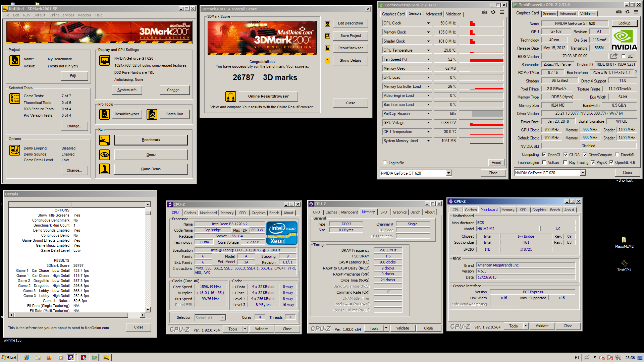Click the BIOS export share icon in GPU-Z
Image resolution: width=644 pixels, height=362 pixels.
click(x=614, y=56)
